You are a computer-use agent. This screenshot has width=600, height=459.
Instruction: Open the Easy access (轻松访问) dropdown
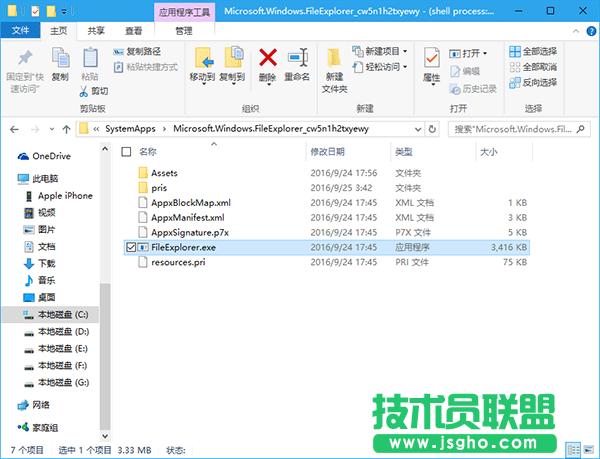pyautogui.click(x=380, y=67)
